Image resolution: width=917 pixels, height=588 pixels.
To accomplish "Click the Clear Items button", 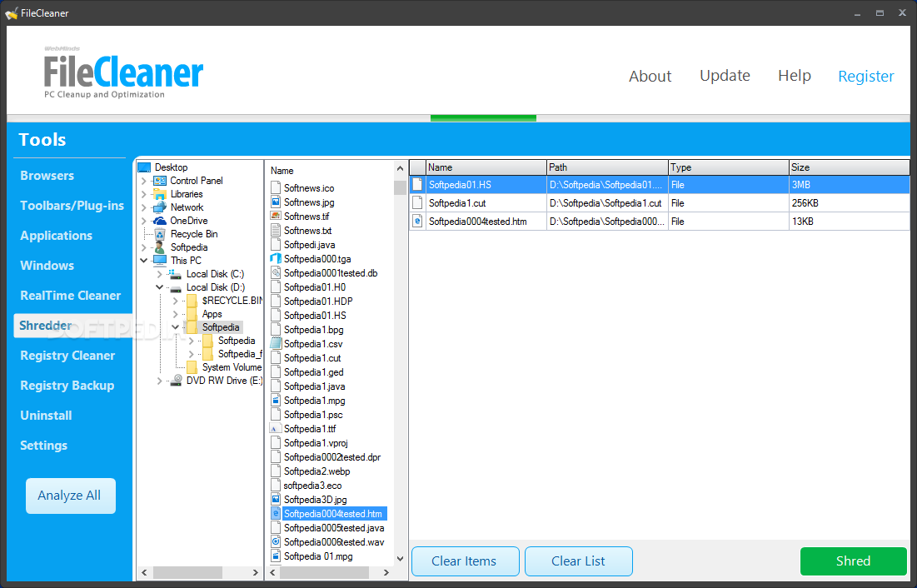I will point(465,561).
